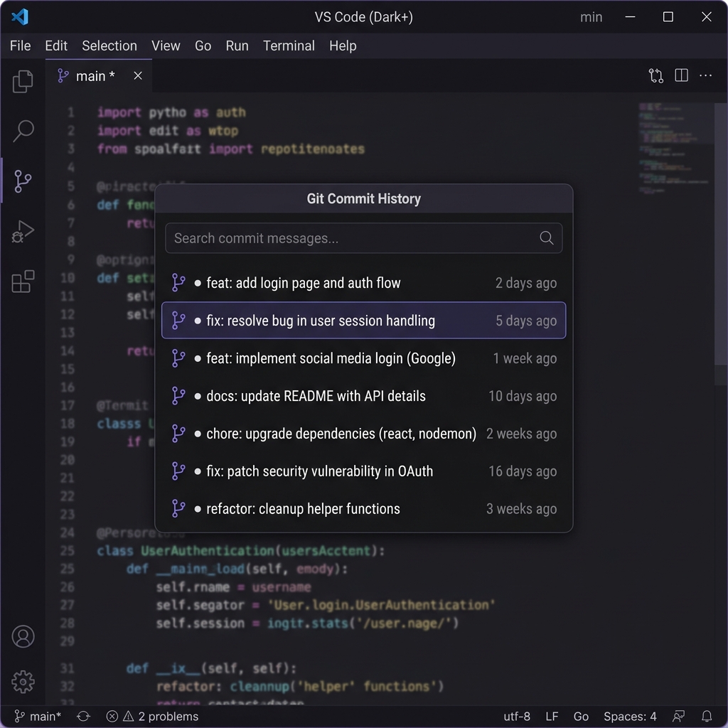The image size is (728, 728).
Task: Open the Manage settings gear
Action: click(23, 682)
